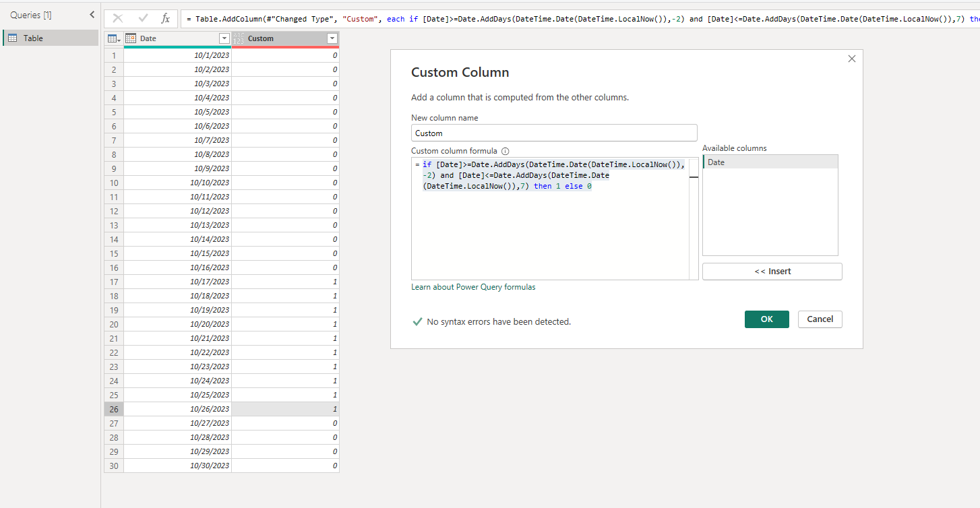The width and height of the screenshot is (980, 508).
Task: Click the 10/10/2023 date cell
Action: [178, 183]
